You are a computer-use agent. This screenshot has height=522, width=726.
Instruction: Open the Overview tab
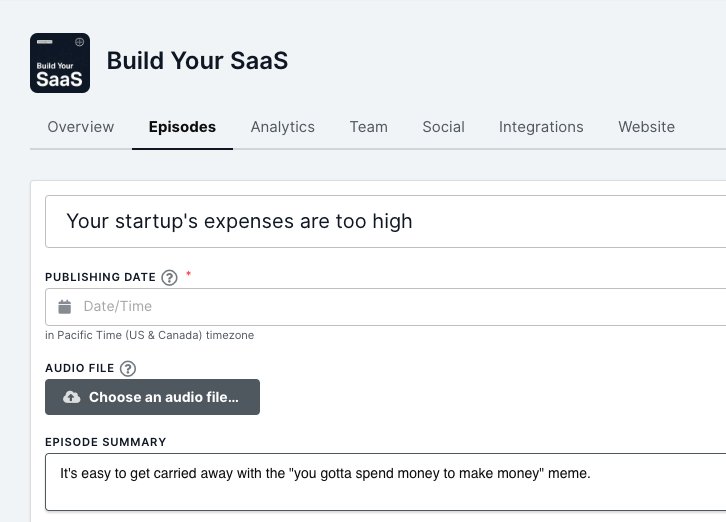[81, 127]
